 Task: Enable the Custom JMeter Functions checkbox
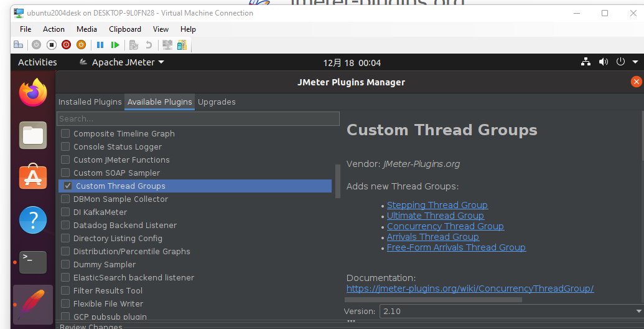[x=65, y=160]
